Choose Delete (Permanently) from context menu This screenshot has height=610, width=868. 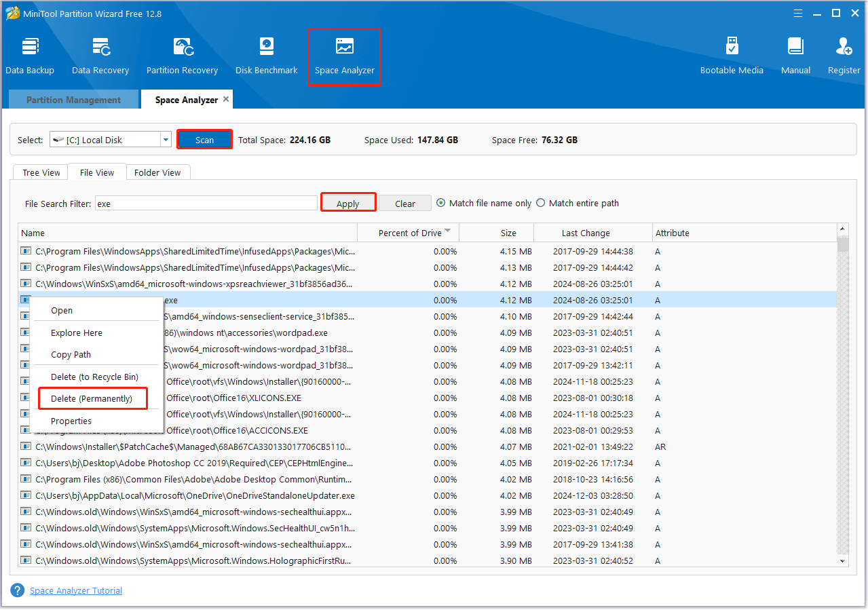[92, 398]
